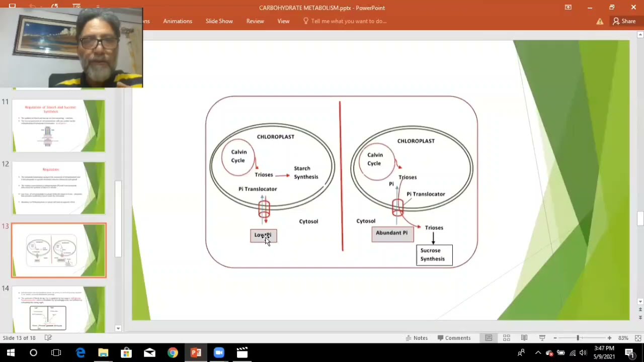Open the Windows Start menu
The height and width of the screenshot is (362, 644).
(11, 353)
